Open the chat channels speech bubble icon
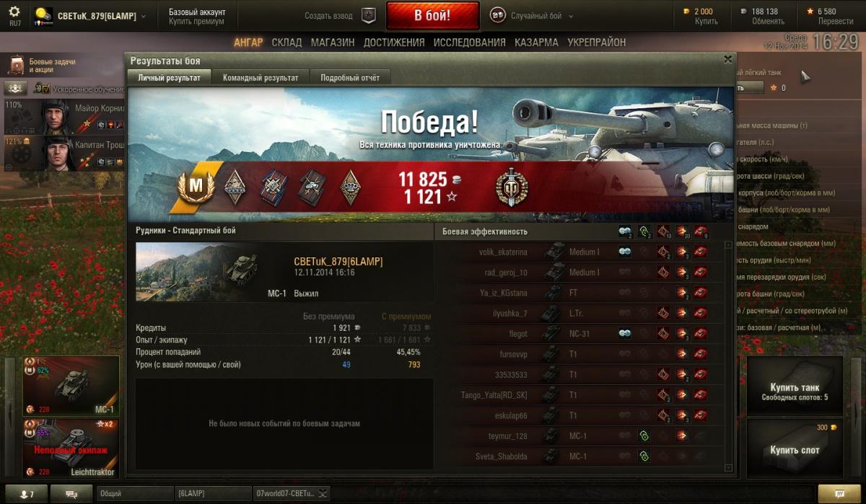 [72, 494]
